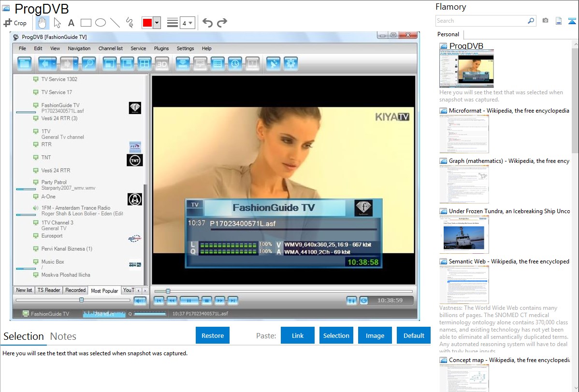Click the back arrow in ProgDVB toolbar

45,63
